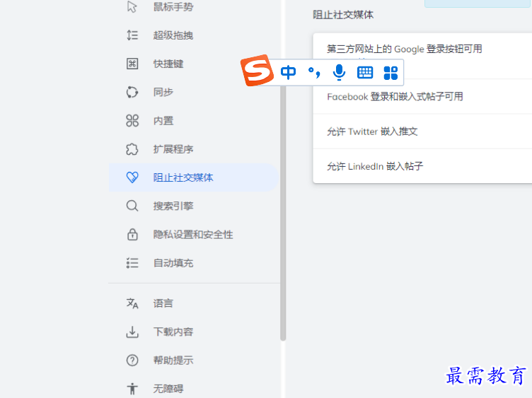Click the help question mark icon
This screenshot has width=532, height=398.
(x=132, y=360)
